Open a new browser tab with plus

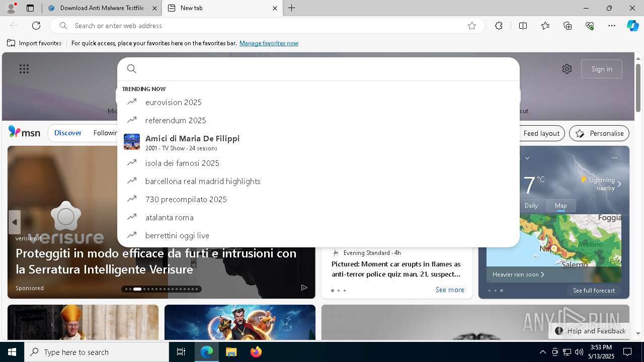click(x=292, y=8)
